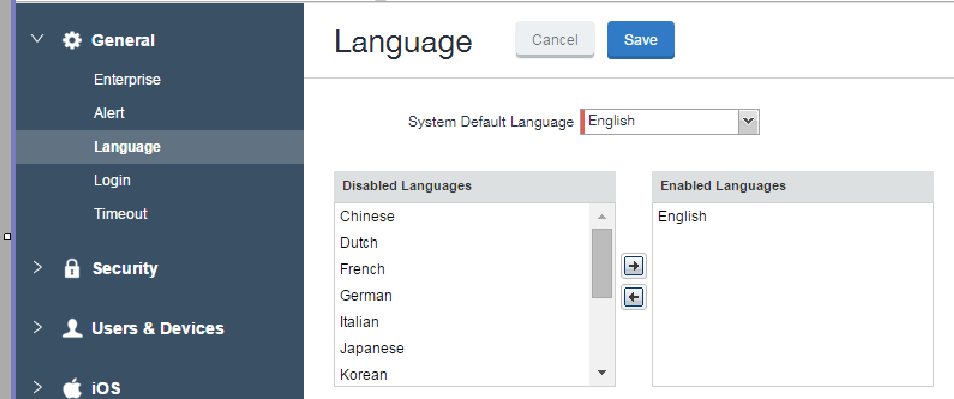Screen dimensions: 954x399
Task: Open the Timeout settings item
Action: [120, 214]
